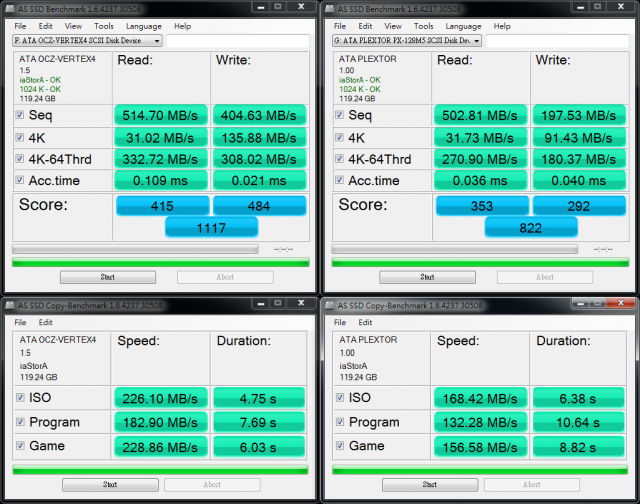Image resolution: width=640 pixels, height=504 pixels.
Task: Click the app icon in the OCZ-VERTEX4 benchmark title bar
Action: point(10,9)
